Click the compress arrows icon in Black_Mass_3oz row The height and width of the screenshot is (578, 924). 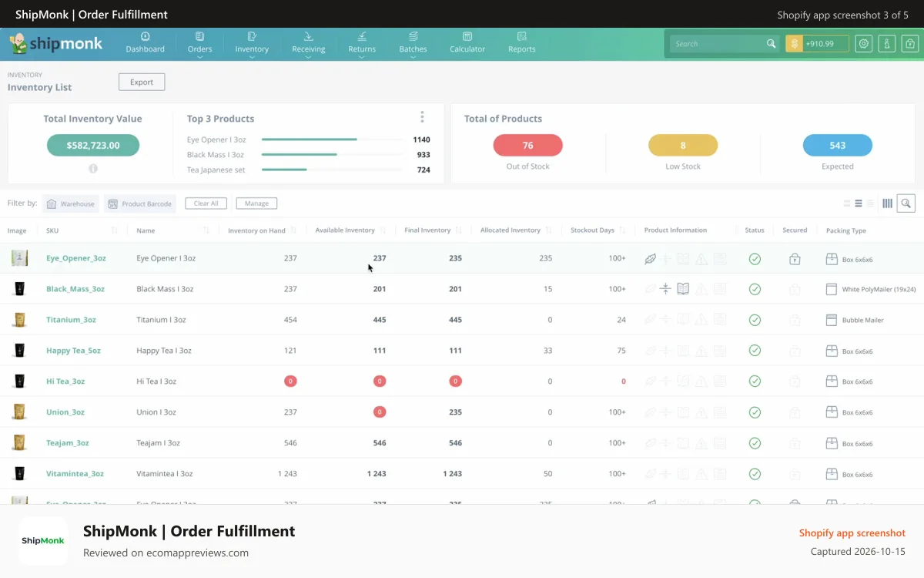coord(666,289)
